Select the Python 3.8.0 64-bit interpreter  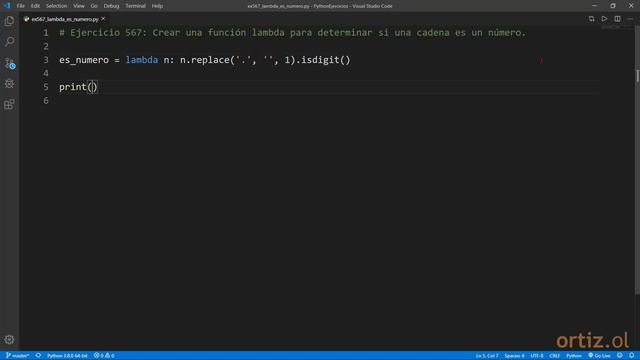tap(67, 356)
